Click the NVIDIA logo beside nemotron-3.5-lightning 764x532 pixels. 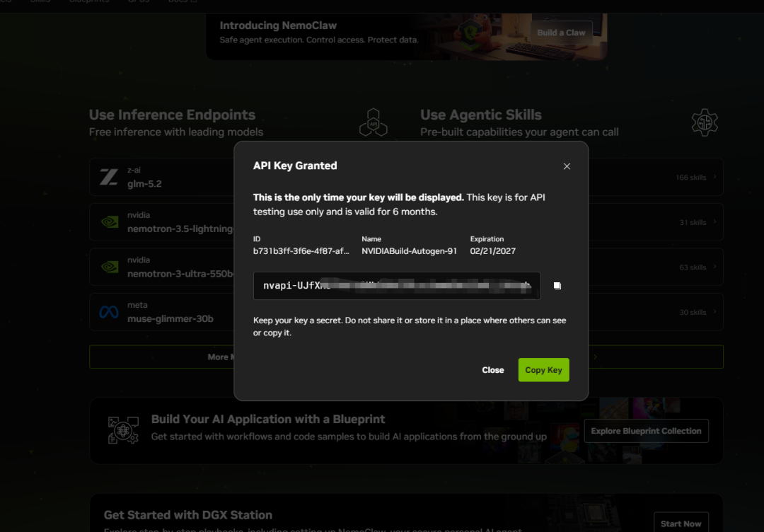pos(110,222)
